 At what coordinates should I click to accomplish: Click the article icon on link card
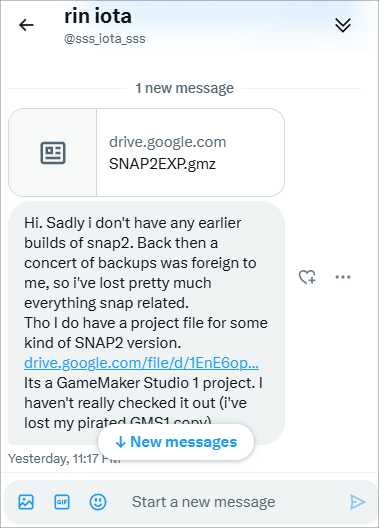[x=53, y=153]
